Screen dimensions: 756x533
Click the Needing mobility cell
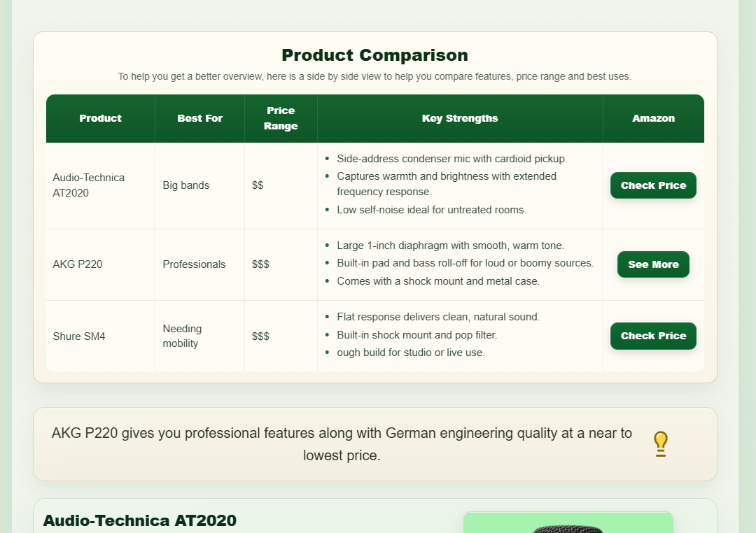tap(199, 336)
